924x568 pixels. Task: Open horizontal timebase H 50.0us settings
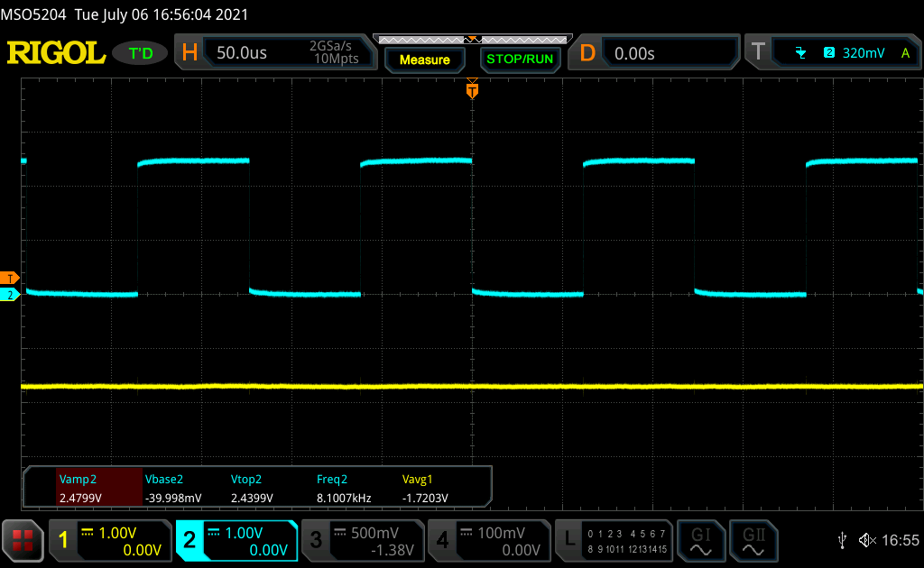[x=275, y=53]
